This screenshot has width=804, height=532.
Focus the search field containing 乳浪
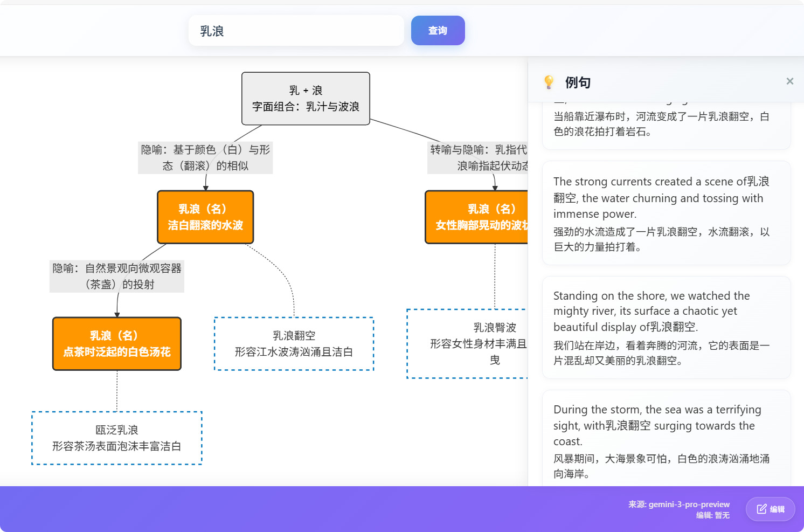point(296,31)
